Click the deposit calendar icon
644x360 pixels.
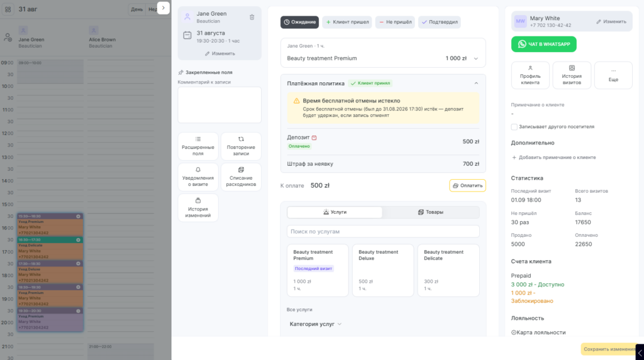tap(314, 138)
